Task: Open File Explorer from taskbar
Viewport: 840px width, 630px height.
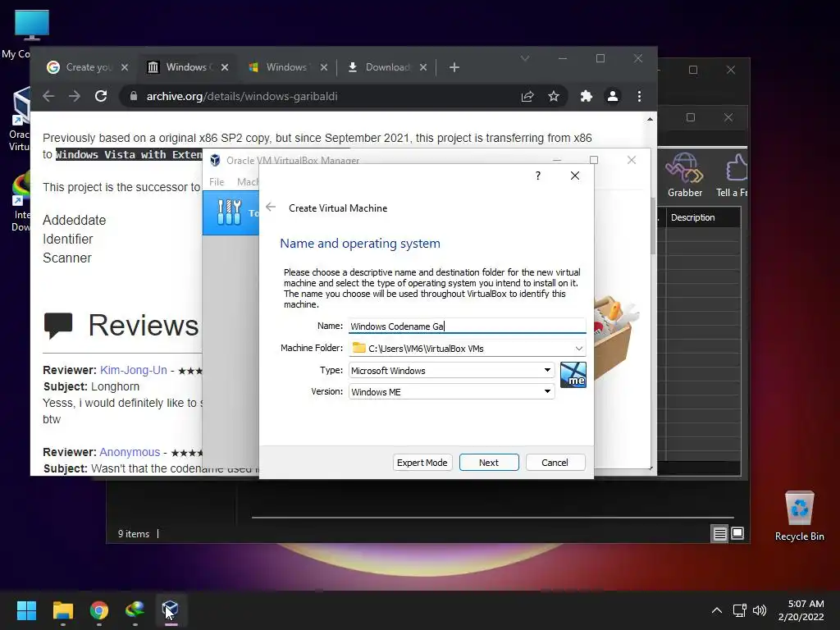Action: coord(62,610)
